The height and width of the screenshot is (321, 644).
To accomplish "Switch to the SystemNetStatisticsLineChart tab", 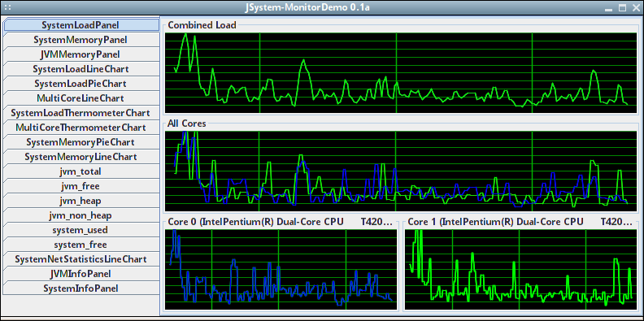I will [x=81, y=259].
